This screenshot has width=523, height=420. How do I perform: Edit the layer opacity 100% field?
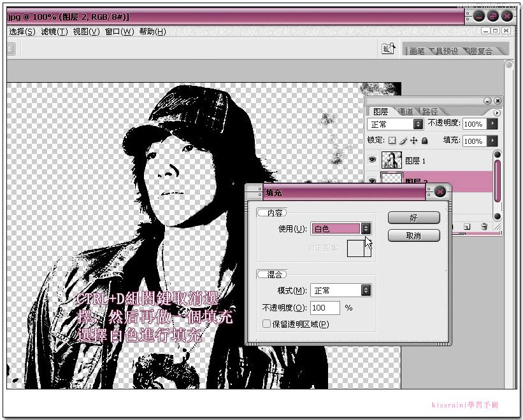coord(475,124)
